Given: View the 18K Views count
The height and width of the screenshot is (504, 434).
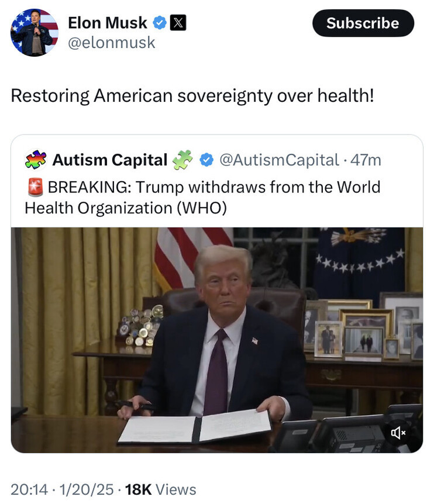Looking at the screenshot, I should [x=160, y=489].
